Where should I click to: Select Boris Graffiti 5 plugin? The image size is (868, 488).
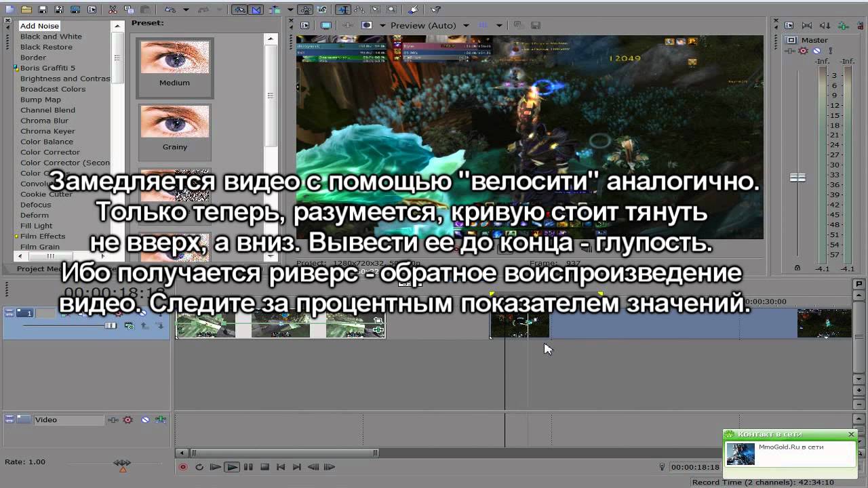pos(47,68)
